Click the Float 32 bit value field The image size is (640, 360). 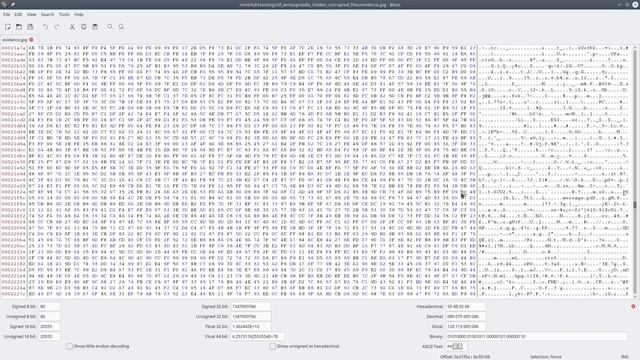point(250,327)
